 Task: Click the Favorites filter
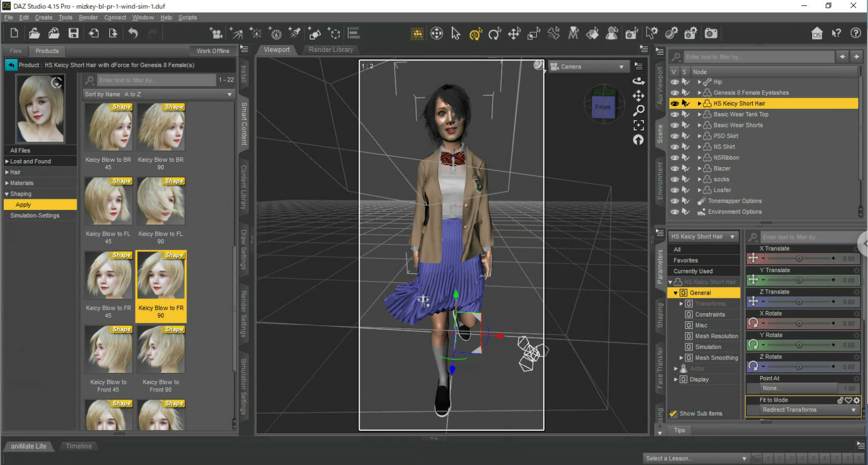point(704,260)
